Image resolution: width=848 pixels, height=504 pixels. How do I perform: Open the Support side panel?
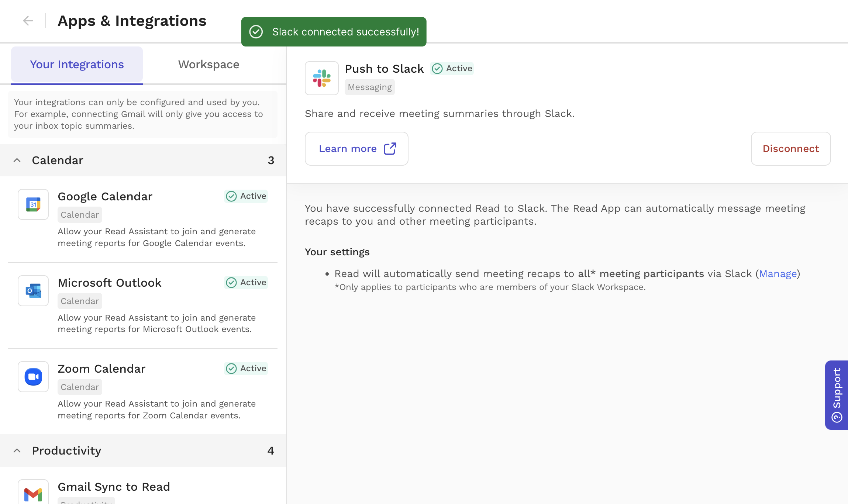click(x=837, y=395)
